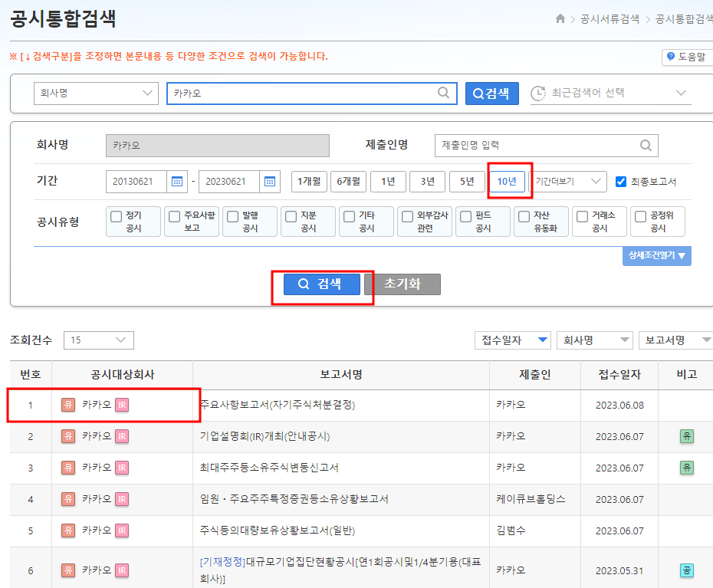The image size is (713, 588).
Task: Toggle the 최종보고서 checkbox
Action: click(621, 182)
